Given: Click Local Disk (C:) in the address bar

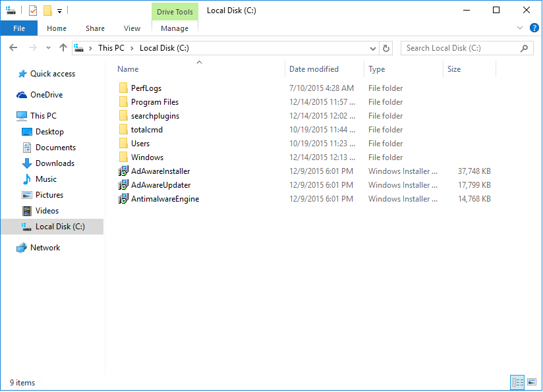Looking at the screenshot, I should pos(164,48).
